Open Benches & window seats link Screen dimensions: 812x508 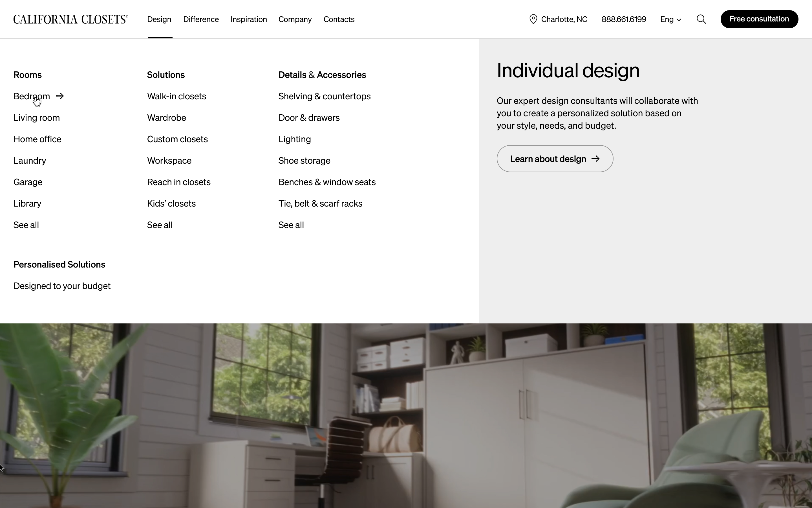point(327,182)
